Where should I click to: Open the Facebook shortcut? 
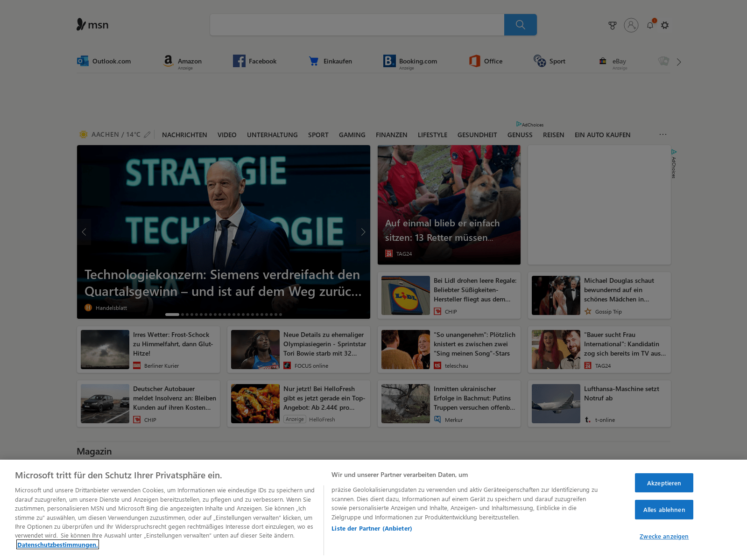[255, 61]
